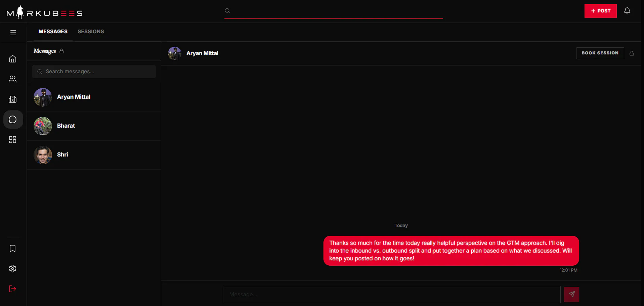
Task: Select the chat messages sidebar icon
Action: coord(13,119)
